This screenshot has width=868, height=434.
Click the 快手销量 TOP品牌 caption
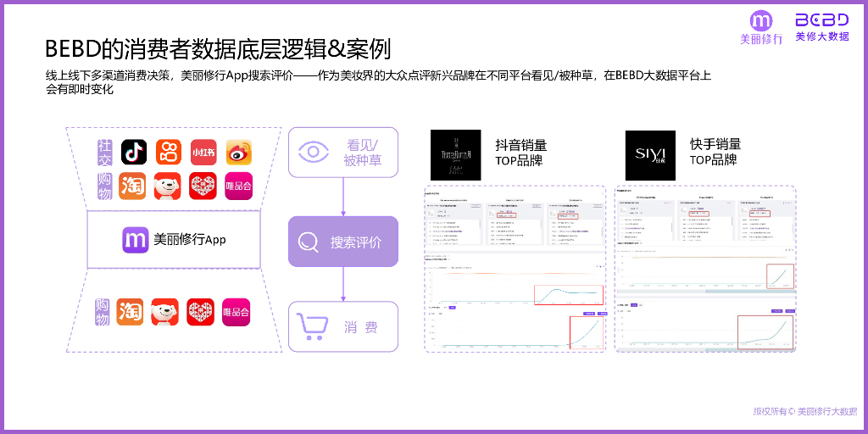click(715, 153)
